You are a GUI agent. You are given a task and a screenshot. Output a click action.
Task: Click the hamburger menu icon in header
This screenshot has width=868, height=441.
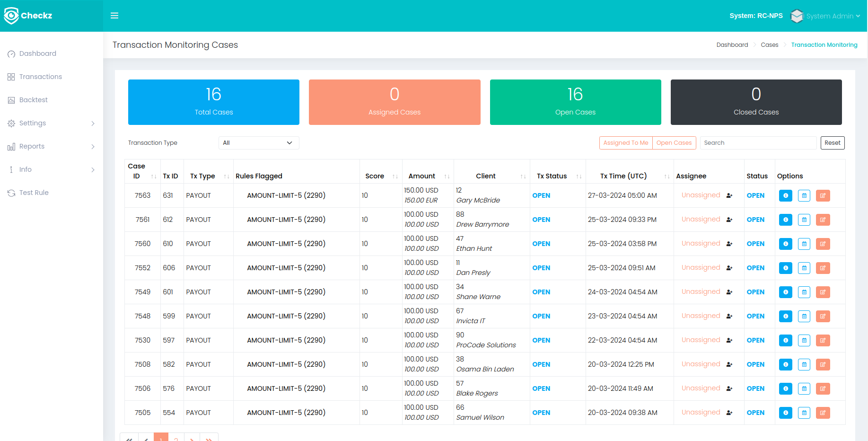(114, 16)
